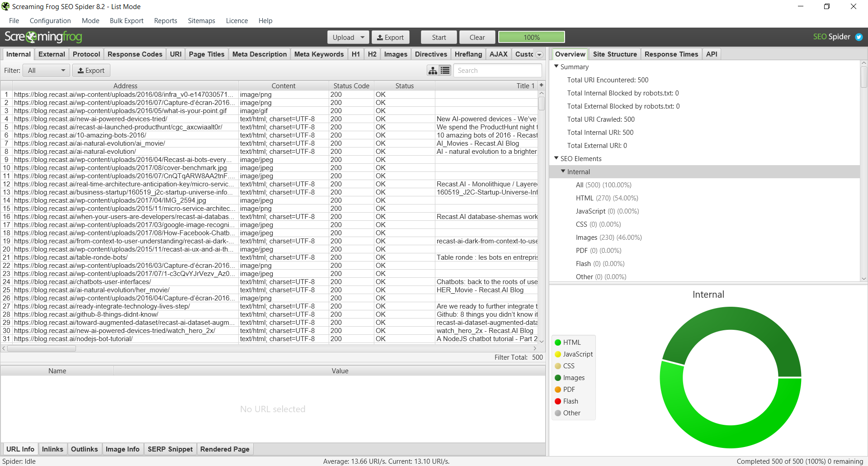This screenshot has height=466, width=868.
Task: Select the list view icon beside search
Action: pos(445,70)
